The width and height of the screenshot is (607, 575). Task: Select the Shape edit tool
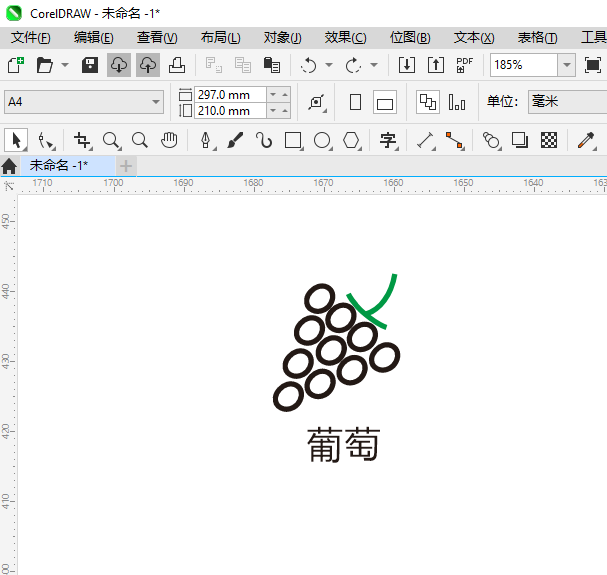coord(46,140)
